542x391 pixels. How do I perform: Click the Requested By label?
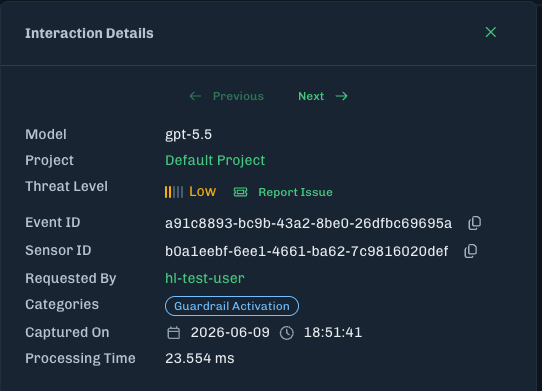pyautogui.click(x=71, y=278)
